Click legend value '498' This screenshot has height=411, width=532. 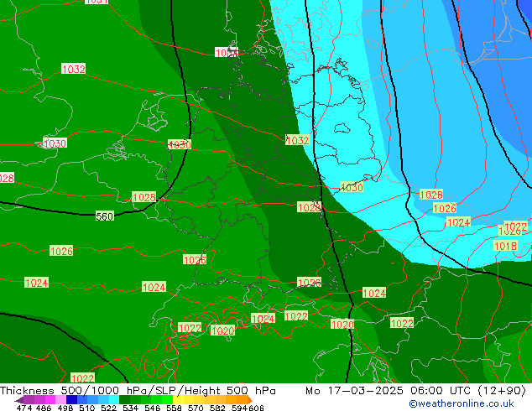point(65,408)
